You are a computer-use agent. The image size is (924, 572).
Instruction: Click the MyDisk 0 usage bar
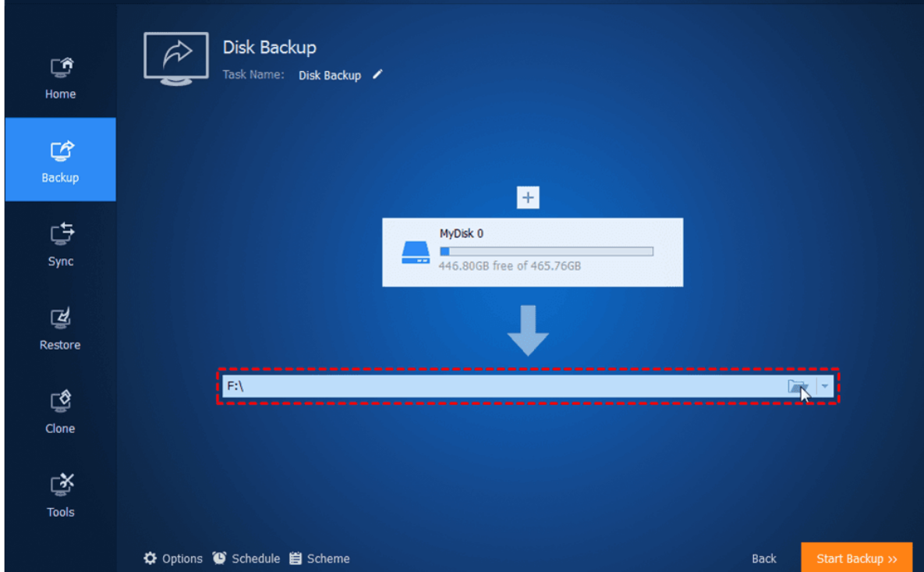pos(547,251)
